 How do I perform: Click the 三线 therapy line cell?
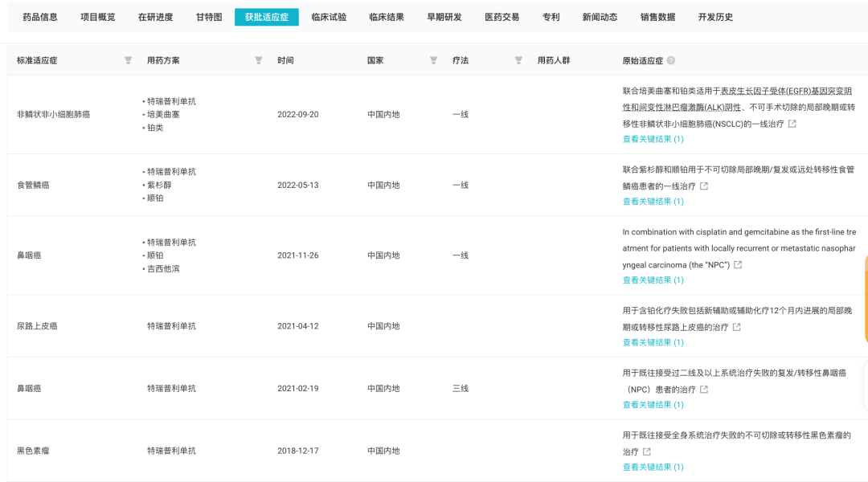[461, 389]
